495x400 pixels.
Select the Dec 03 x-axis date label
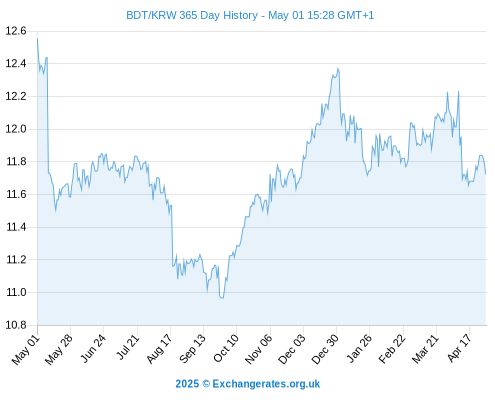(x=291, y=349)
